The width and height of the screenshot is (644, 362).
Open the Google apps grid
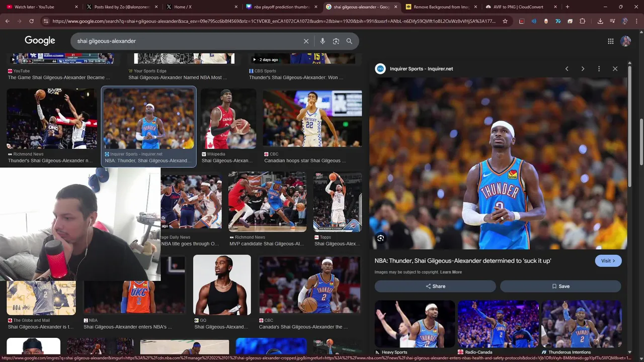(x=610, y=41)
